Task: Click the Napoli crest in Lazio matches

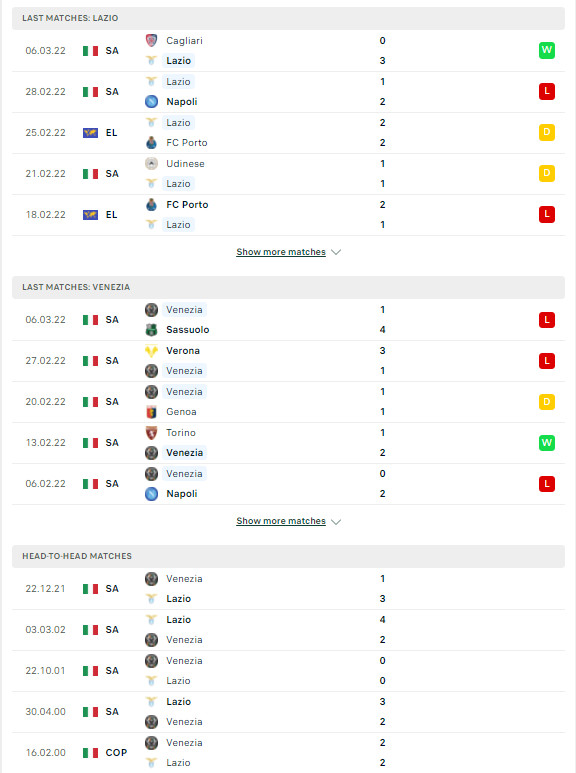Action: [x=151, y=102]
